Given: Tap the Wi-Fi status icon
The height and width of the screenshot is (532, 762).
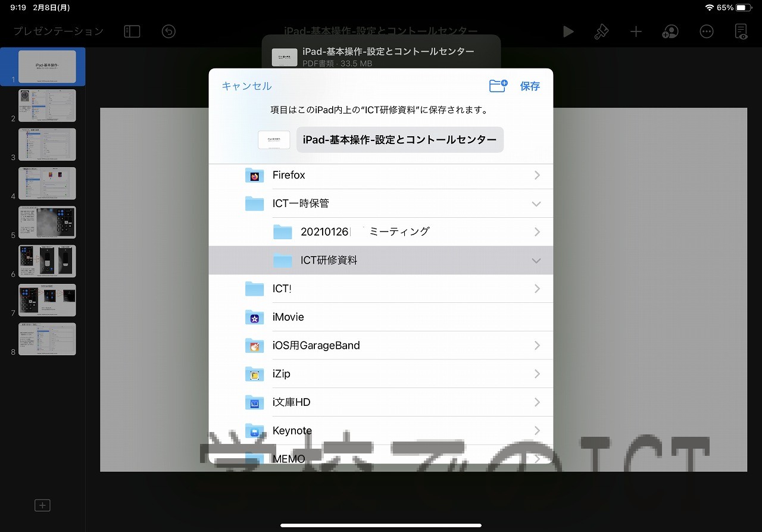Looking at the screenshot, I should point(709,8).
